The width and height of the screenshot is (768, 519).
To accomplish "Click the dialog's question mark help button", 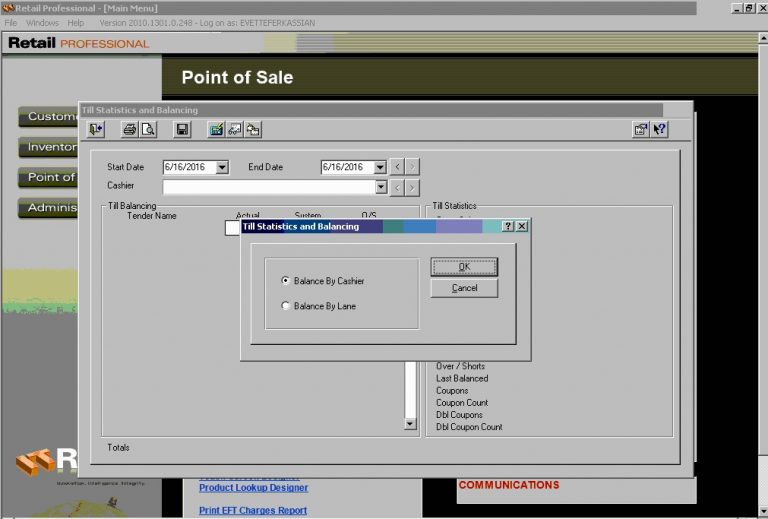I will coord(508,227).
